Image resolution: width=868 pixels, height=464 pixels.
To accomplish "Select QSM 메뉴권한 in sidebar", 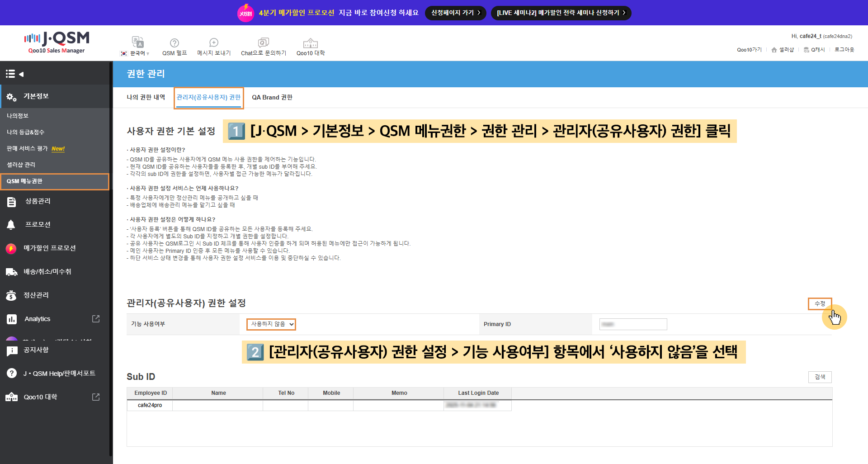I will pyautogui.click(x=55, y=181).
